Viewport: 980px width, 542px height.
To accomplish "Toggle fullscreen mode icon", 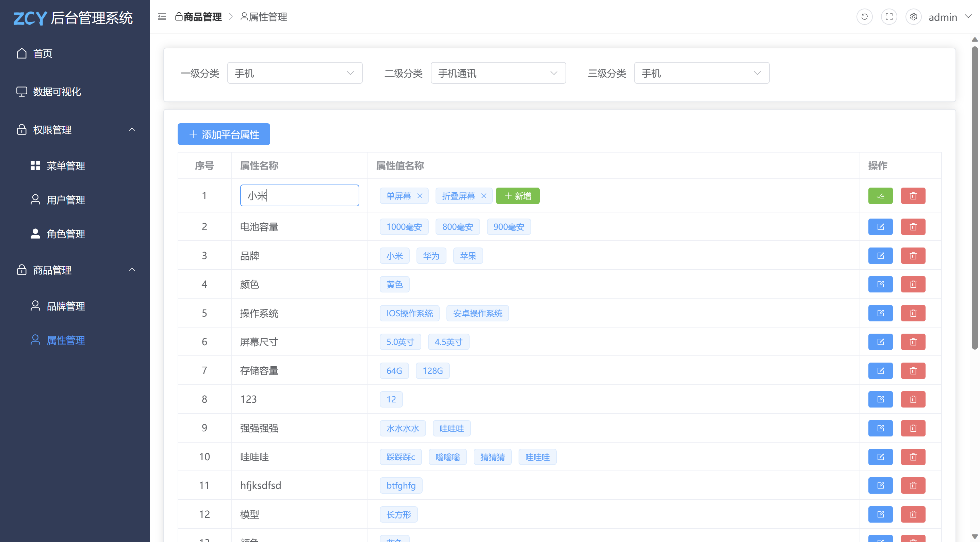I will tap(889, 17).
